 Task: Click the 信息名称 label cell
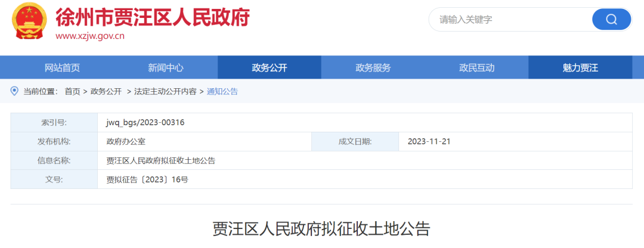click(x=54, y=160)
